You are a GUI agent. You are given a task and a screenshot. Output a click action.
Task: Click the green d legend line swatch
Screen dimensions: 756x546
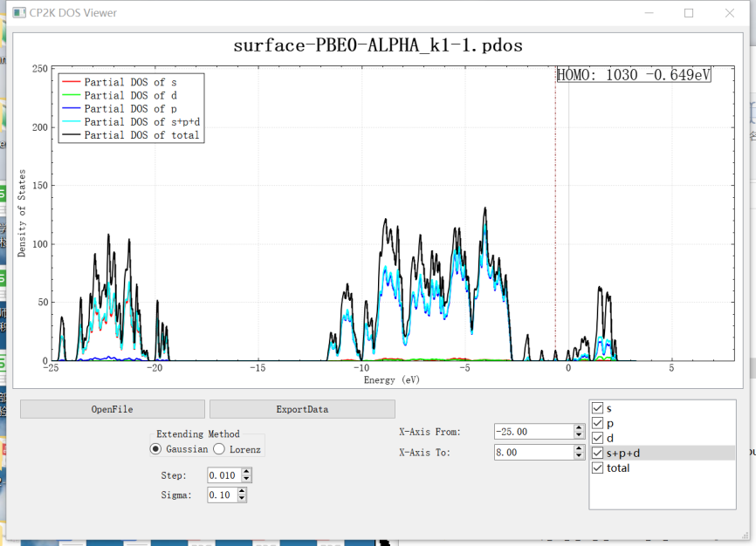tap(72, 95)
